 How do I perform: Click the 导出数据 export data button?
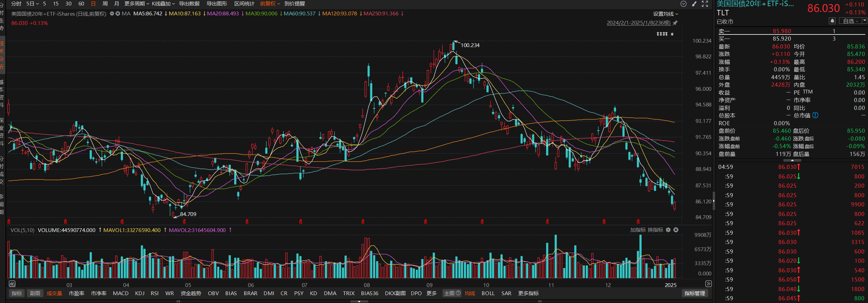pos(189,4)
